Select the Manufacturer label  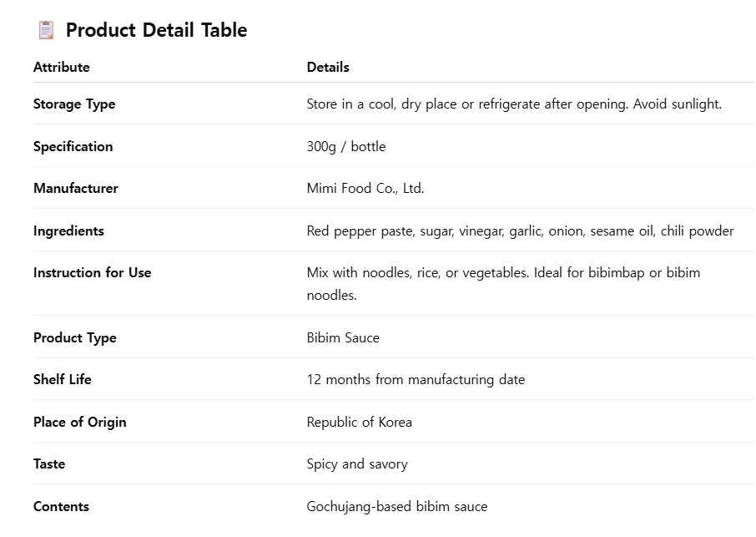[76, 188]
